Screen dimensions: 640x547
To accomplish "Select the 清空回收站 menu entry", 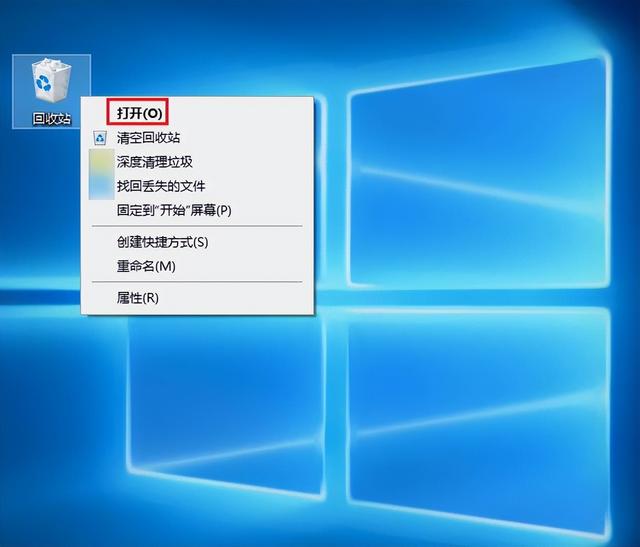I will (198, 138).
